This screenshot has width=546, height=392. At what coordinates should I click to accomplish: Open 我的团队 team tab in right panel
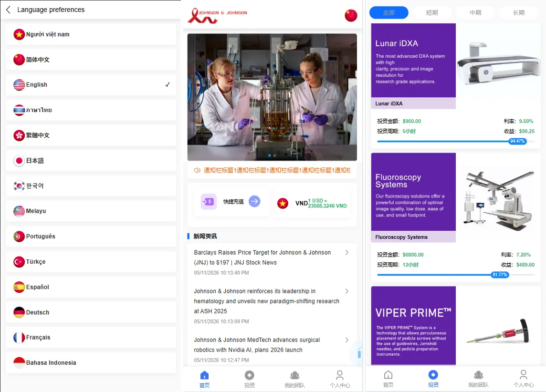[478, 379]
